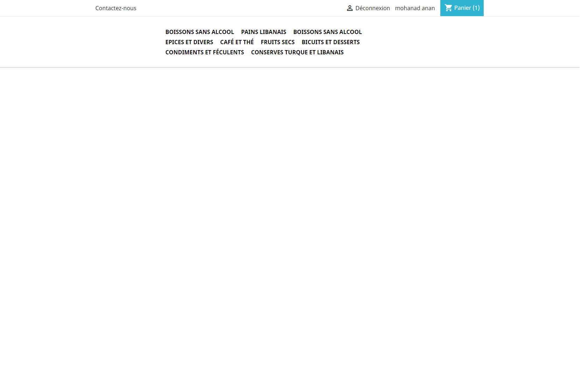Browse EPICES ET DIVERS category

click(x=189, y=42)
